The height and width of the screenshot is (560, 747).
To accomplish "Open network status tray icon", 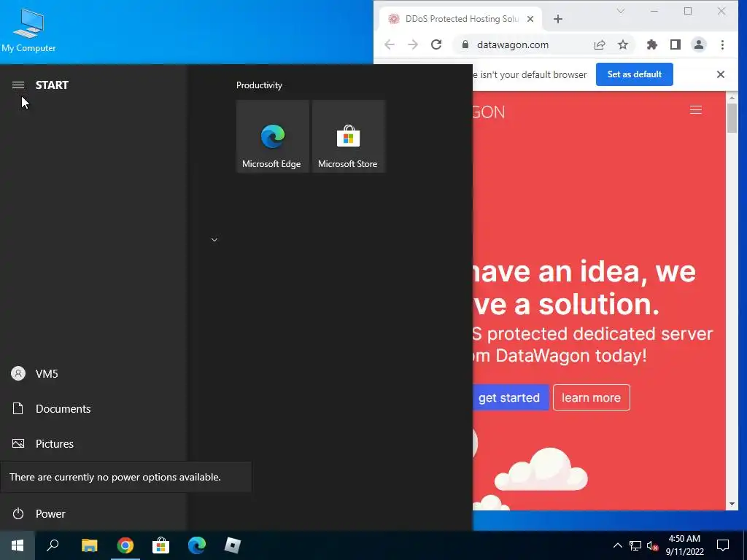I will point(635,545).
